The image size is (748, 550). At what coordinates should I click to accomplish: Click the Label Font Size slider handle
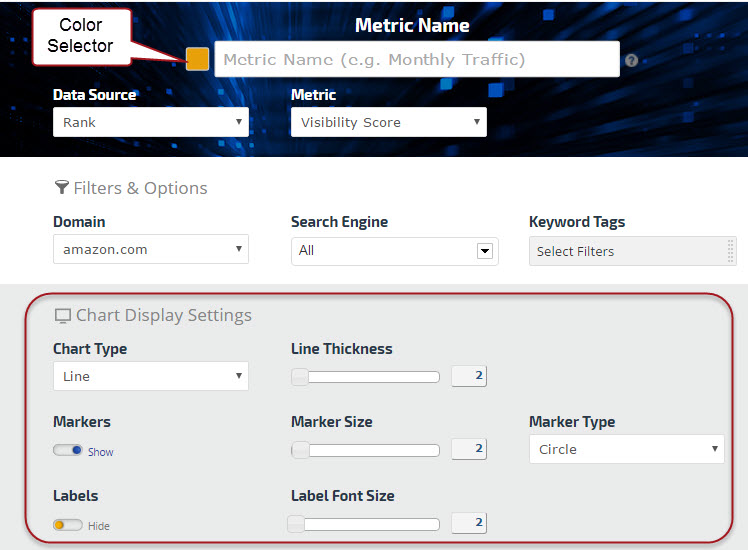296,524
